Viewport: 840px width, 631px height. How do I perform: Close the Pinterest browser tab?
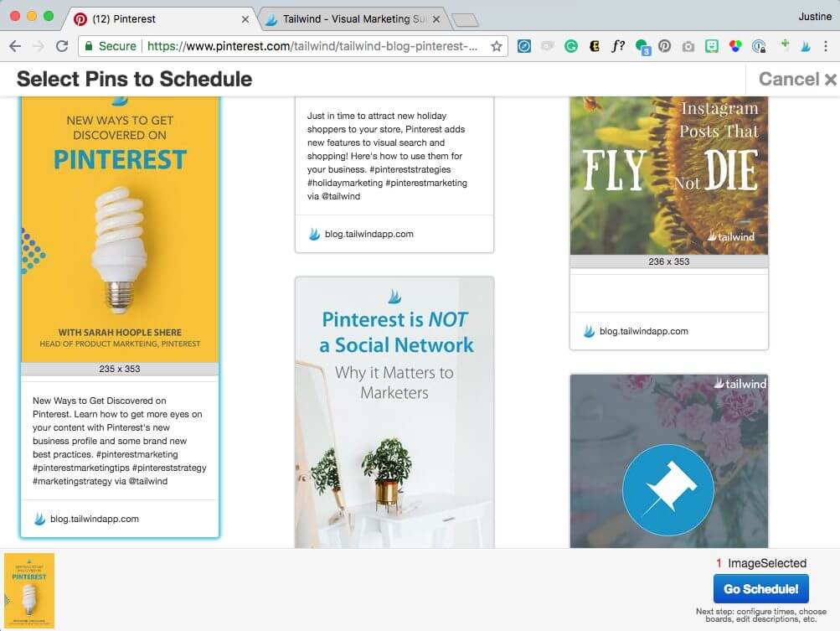pos(245,19)
